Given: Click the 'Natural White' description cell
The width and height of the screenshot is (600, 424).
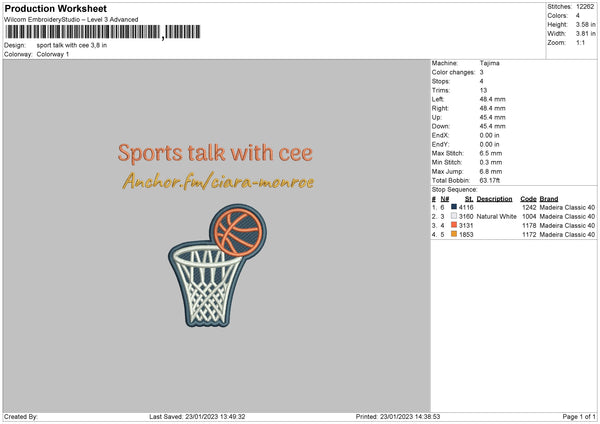Looking at the screenshot, I should click(496, 217).
